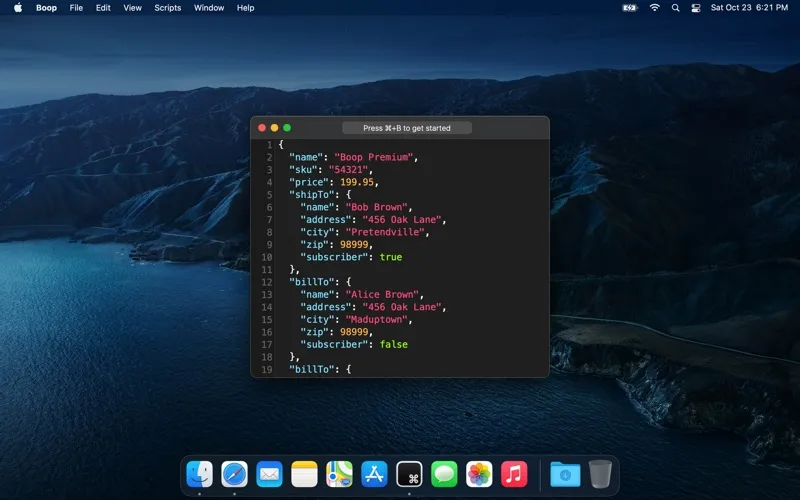Launch App Store from the Dock
The image size is (800, 500).
pyautogui.click(x=374, y=474)
